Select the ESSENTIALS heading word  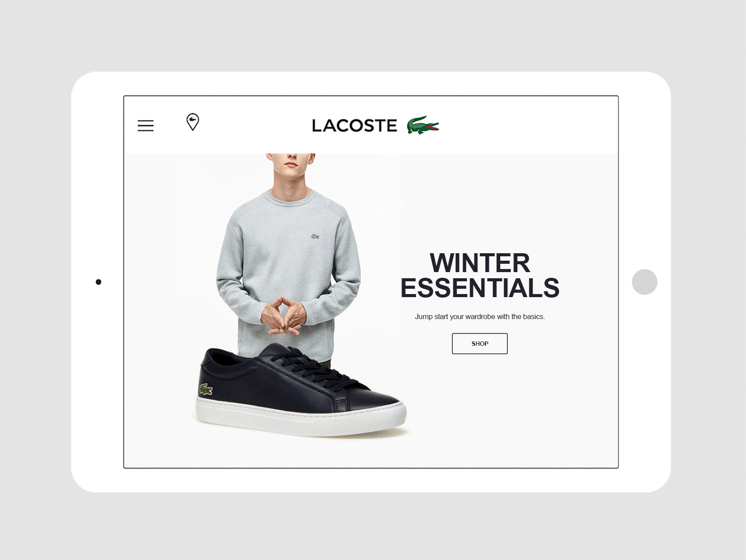[x=480, y=288]
